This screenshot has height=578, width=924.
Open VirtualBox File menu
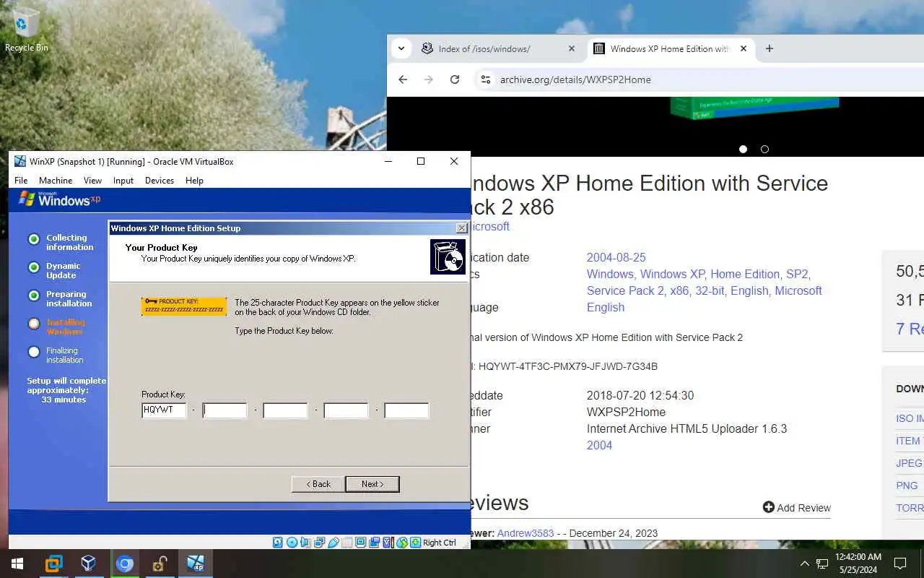[21, 181]
